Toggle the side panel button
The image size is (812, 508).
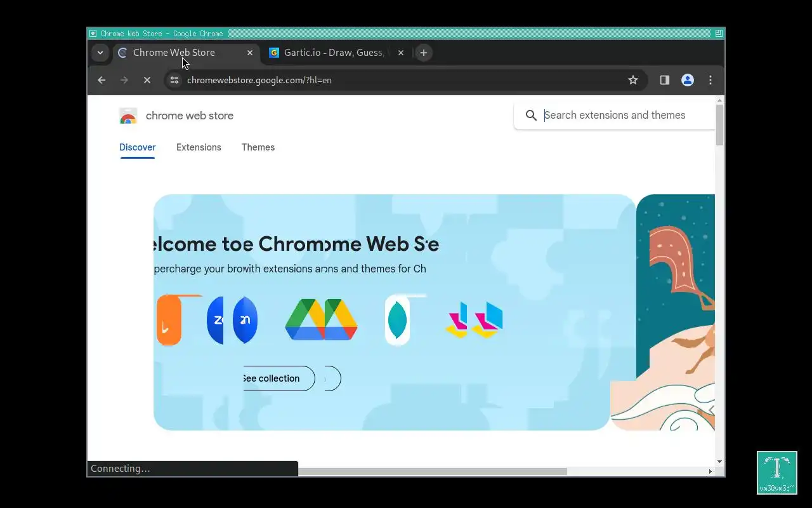point(664,80)
